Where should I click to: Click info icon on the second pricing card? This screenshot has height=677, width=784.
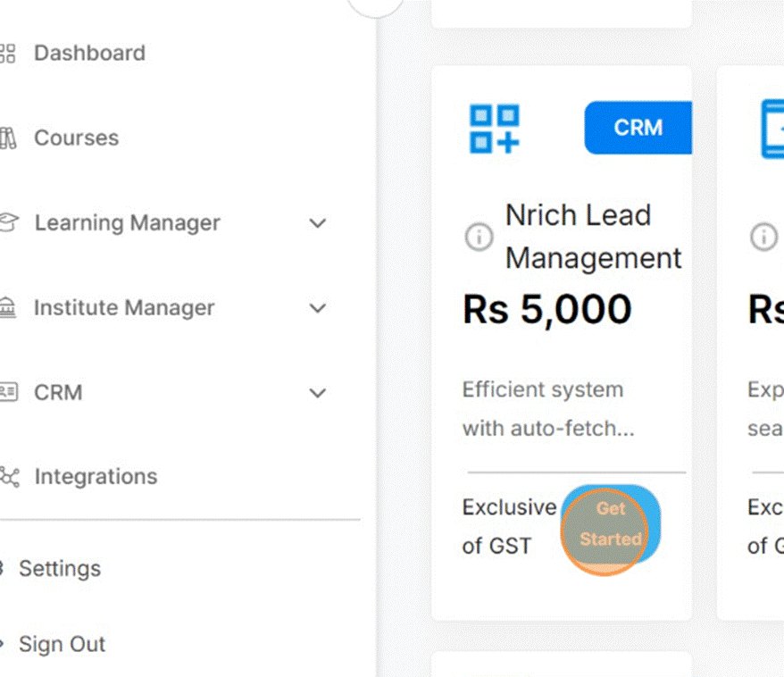pyautogui.click(x=763, y=238)
